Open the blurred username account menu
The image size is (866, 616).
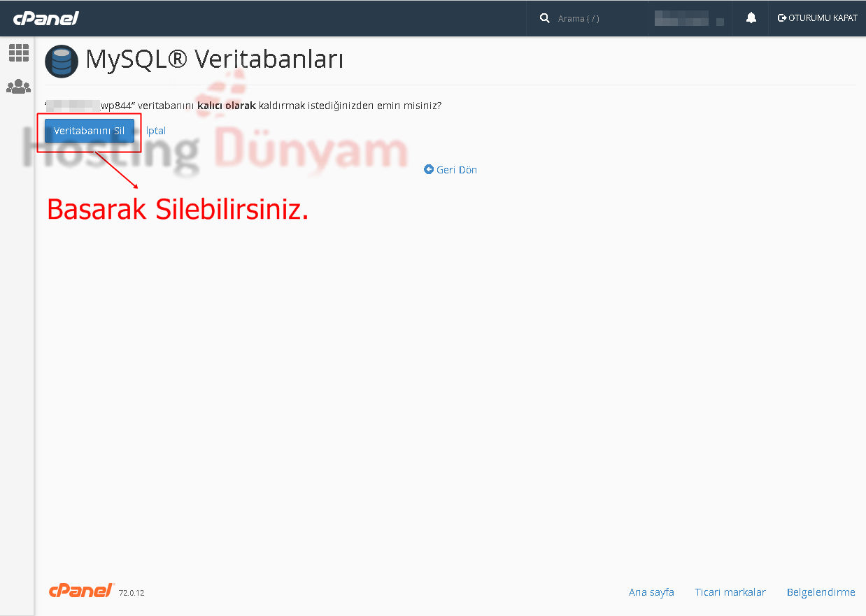coord(690,18)
